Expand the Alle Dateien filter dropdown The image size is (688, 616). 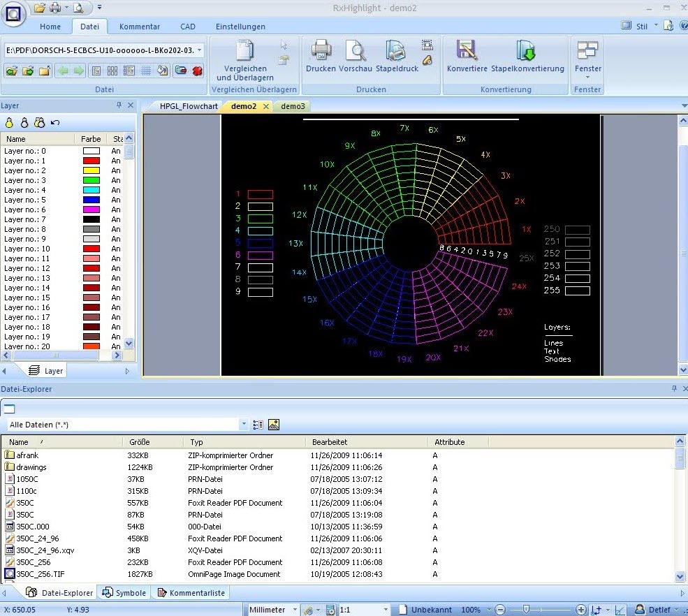click(x=244, y=425)
